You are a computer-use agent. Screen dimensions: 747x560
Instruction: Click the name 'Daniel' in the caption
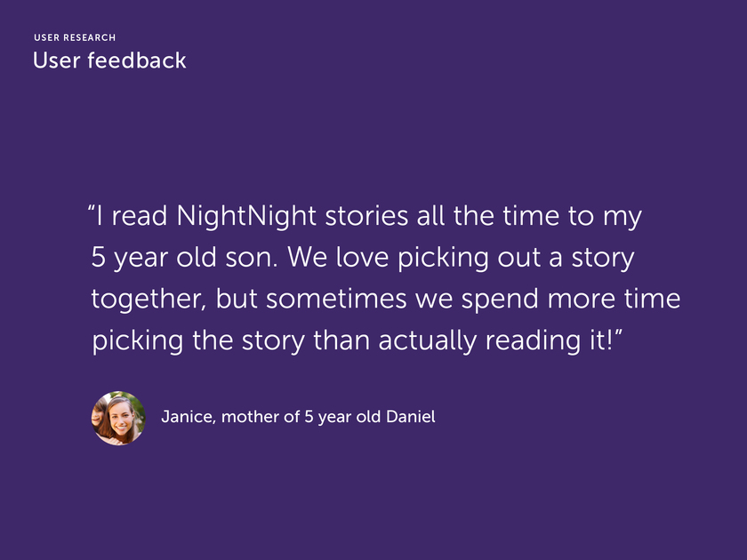411,417
